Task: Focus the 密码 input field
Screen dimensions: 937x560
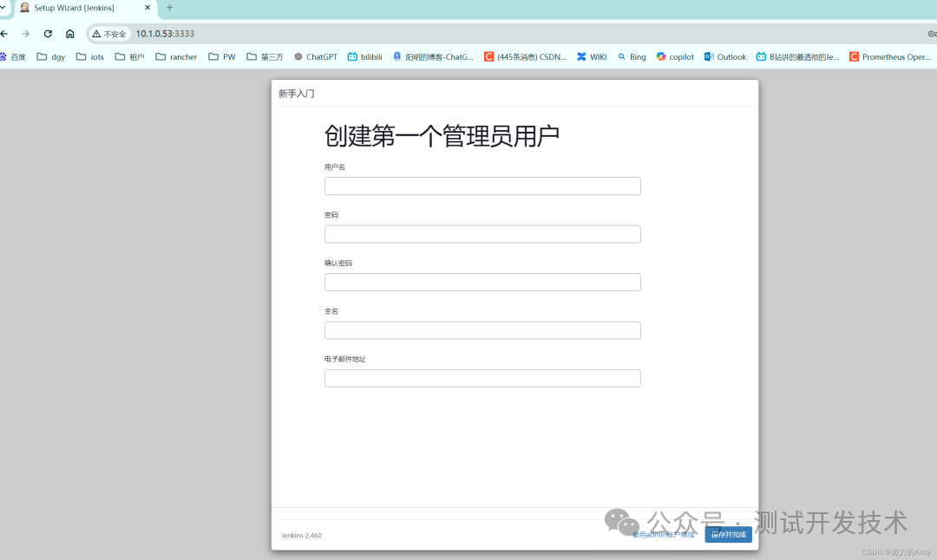Action: [482, 234]
